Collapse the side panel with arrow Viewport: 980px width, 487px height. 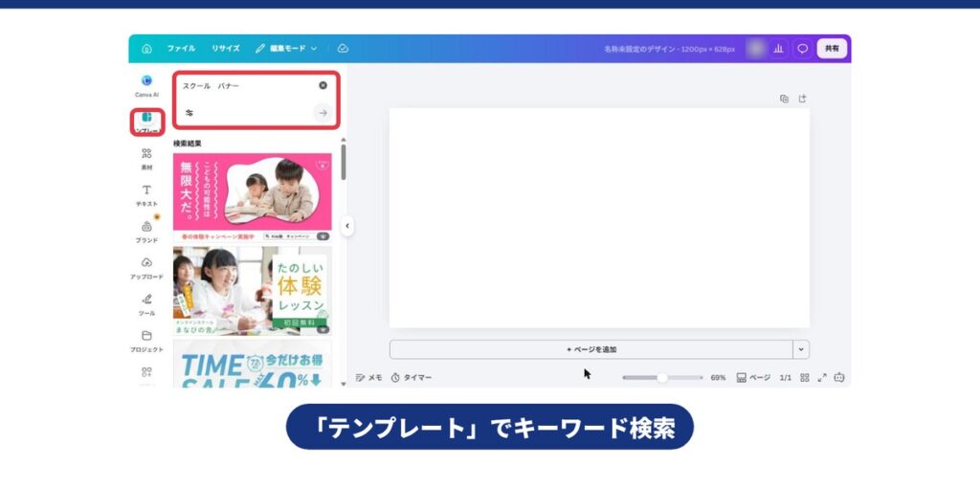pos(347,226)
